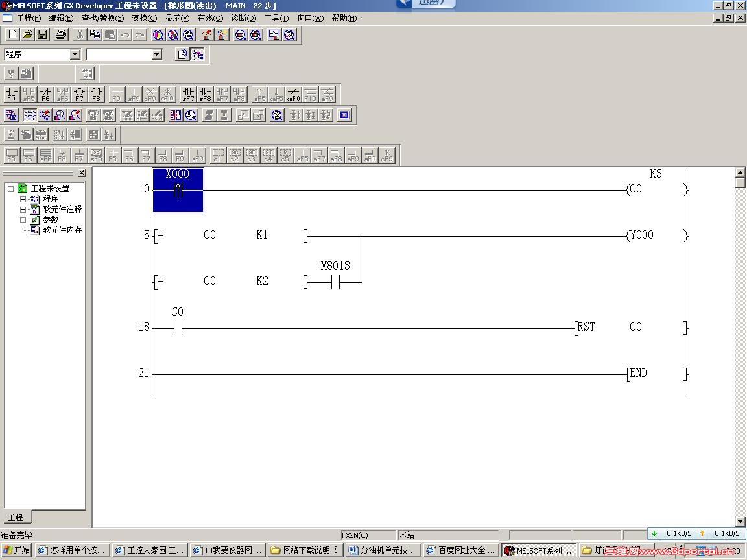The image size is (747, 560).
Task: Open the empty combo box dropdown
Action: tap(157, 54)
